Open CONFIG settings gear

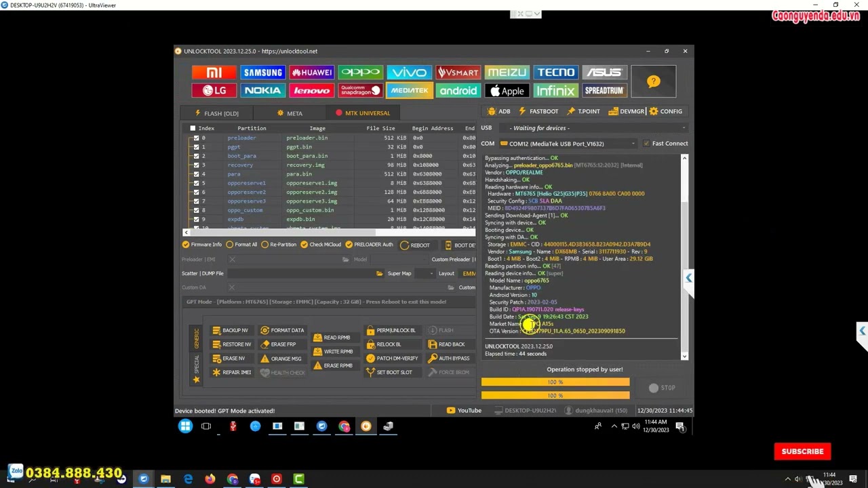tap(665, 111)
